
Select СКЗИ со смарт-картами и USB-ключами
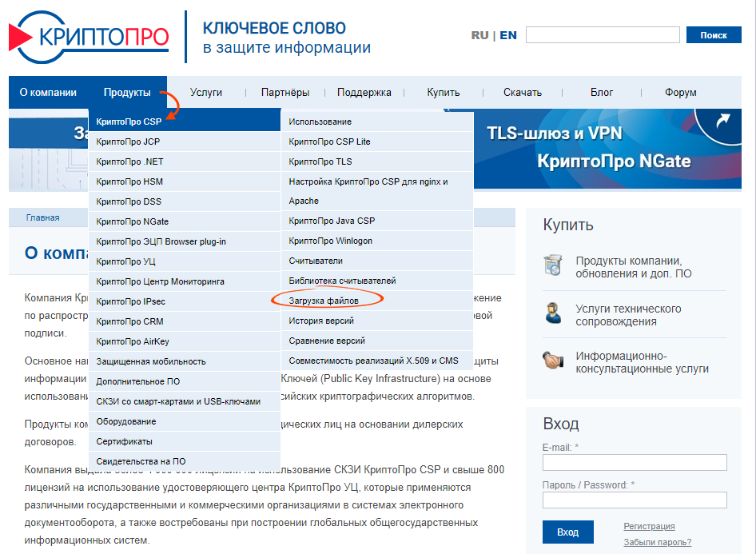click(x=185, y=401)
